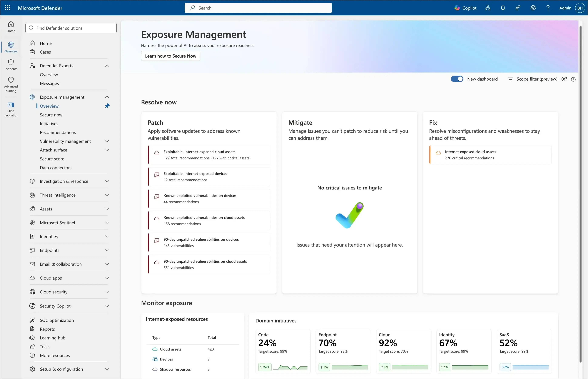
Task: Open Secure now in sidebar
Action: [51, 115]
